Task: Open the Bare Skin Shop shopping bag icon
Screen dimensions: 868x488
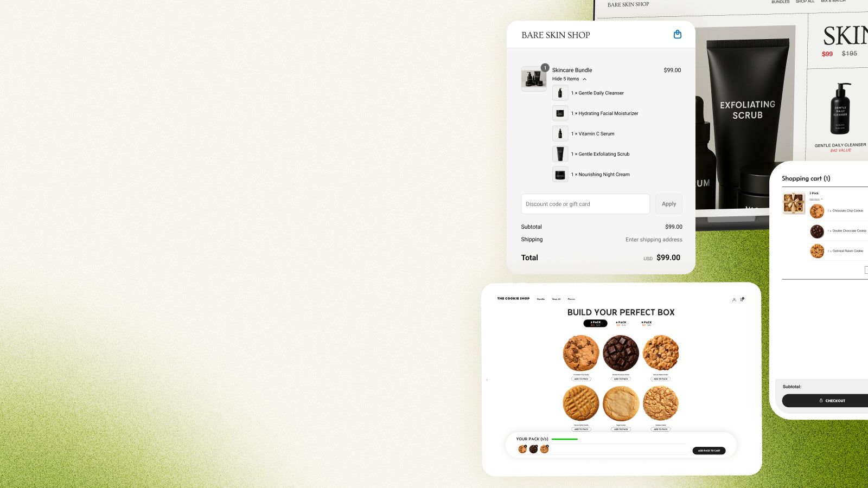Action: 677,35
